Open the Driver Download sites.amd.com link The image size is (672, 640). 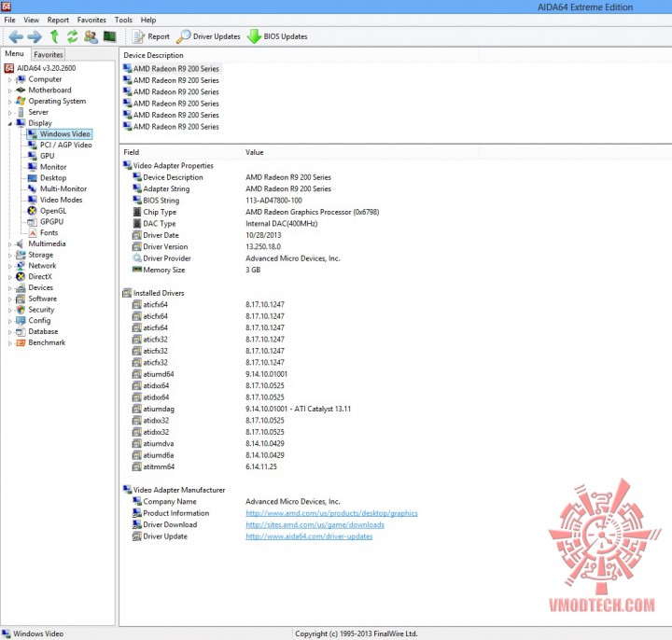click(315, 524)
